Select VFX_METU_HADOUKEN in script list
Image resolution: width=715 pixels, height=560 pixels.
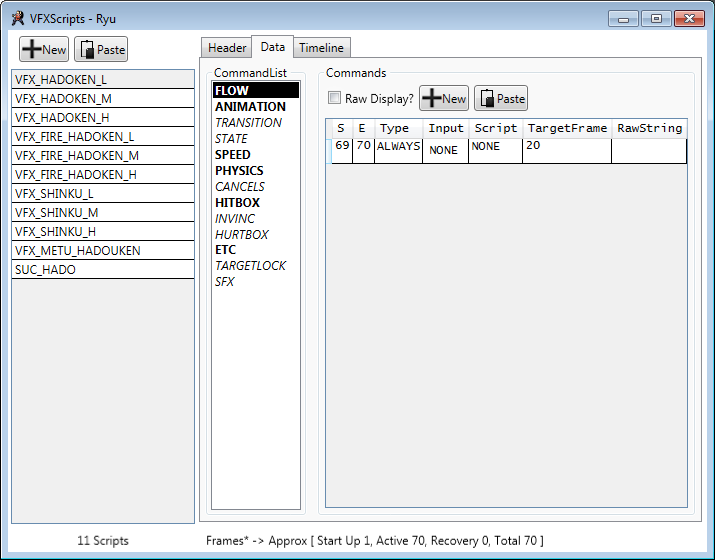(x=103, y=251)
